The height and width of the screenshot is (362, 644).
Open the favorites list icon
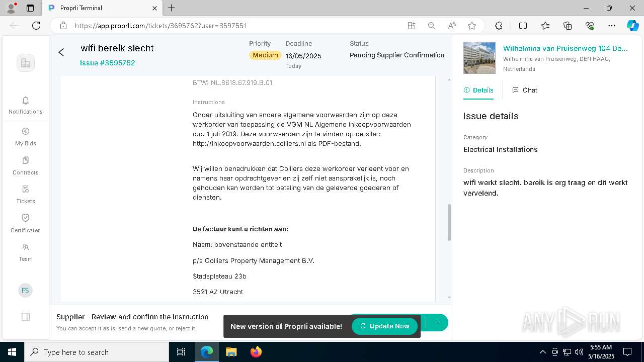tap(545, 26)
